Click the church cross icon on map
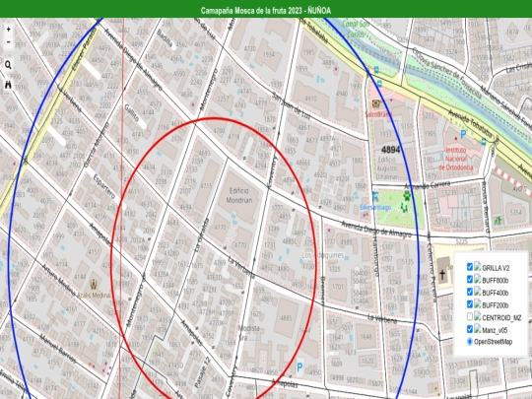The height and width of the screenshot is (399, 532). point(442,275)
